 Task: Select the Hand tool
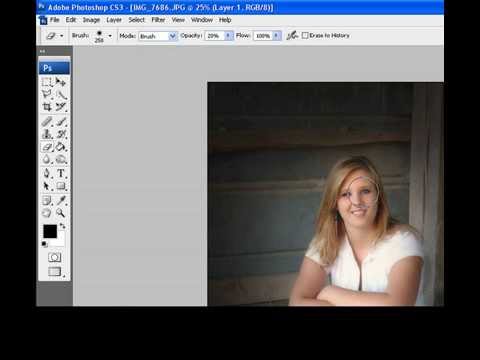pos(47,213)
